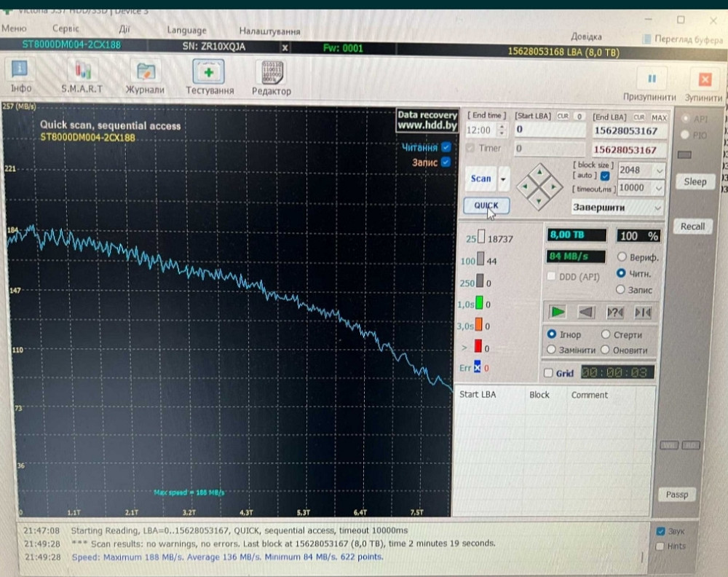728x577 pixels.
Task: Open the Журнали logs icon
Action: pyautogui.click(x=145, y=71)
